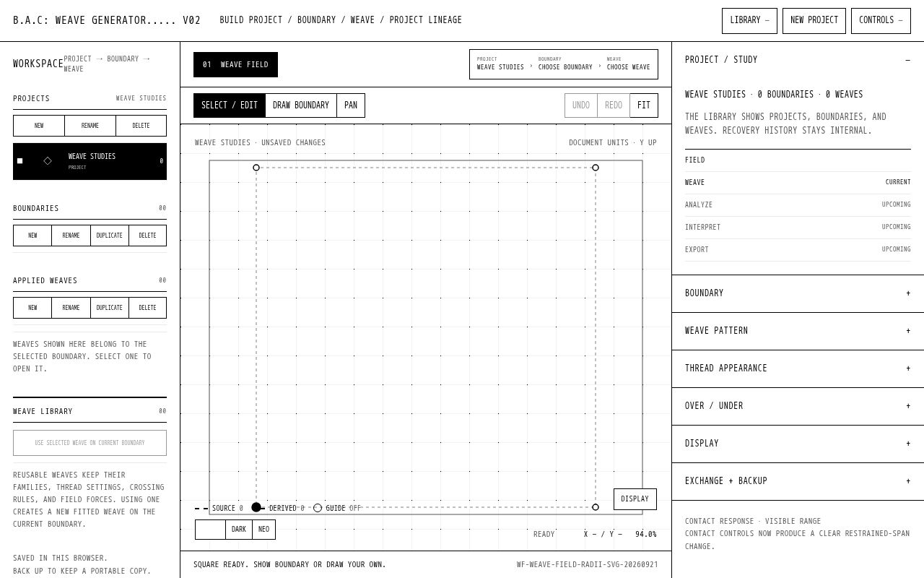Switch to the Pan tool
Screen dimensions: 924x578
coord(351,105)
